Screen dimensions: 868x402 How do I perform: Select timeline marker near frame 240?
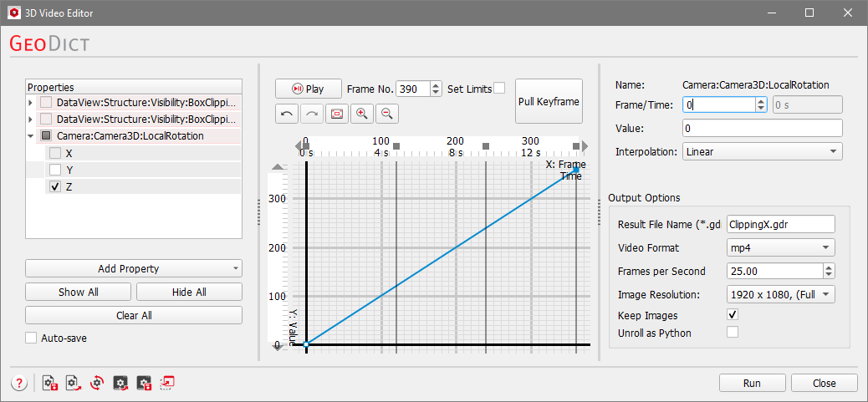coord(486,146)
